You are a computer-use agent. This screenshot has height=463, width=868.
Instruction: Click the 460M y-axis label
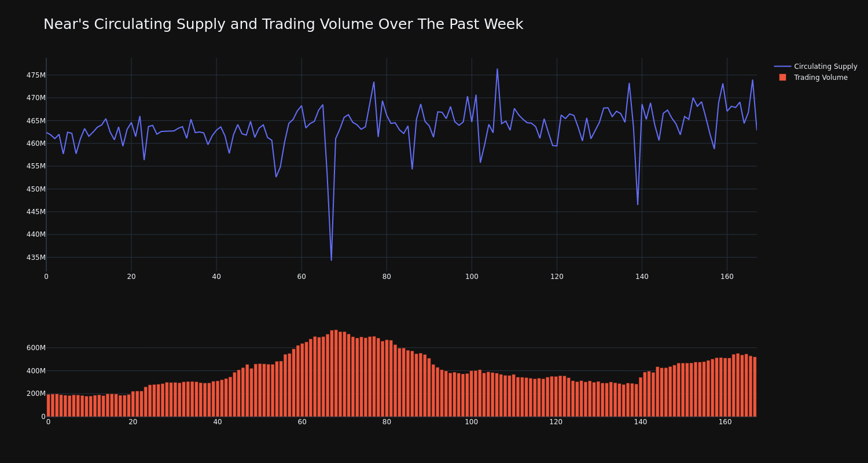pos(36,144)
